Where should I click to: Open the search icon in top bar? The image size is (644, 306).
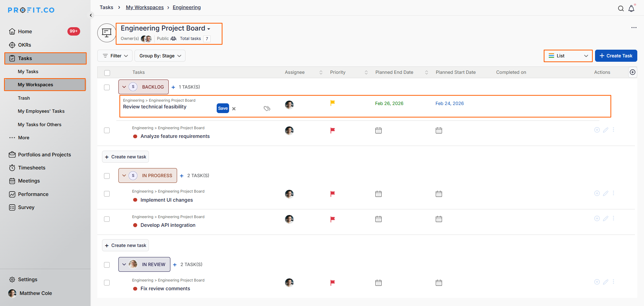pos(621,9)
